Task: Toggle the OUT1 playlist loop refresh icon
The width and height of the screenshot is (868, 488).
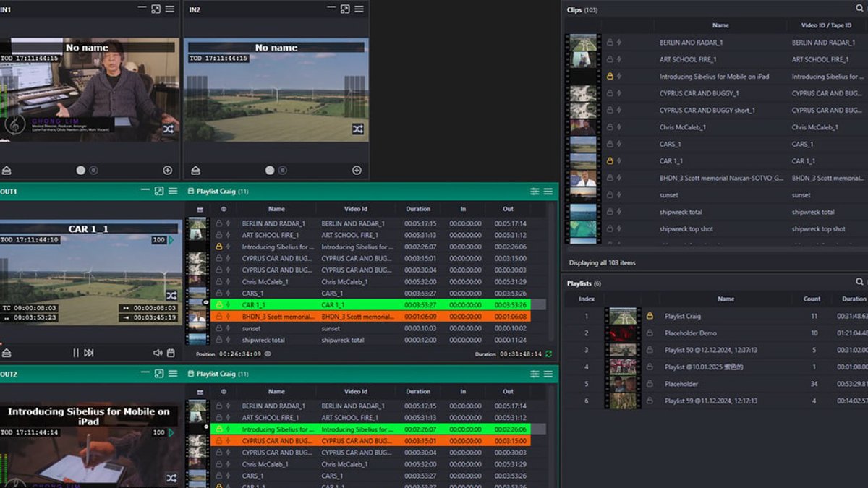Action: tap(548, 354)
